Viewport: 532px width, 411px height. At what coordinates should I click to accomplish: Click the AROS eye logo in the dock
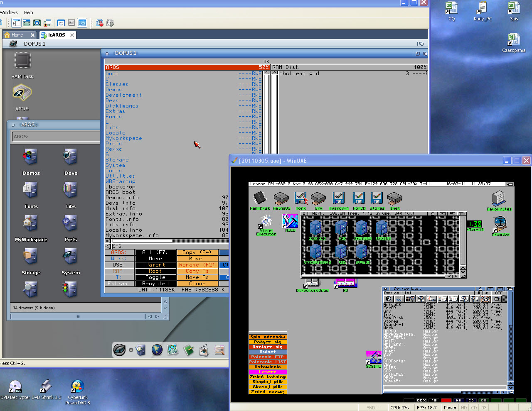(120, 350)
